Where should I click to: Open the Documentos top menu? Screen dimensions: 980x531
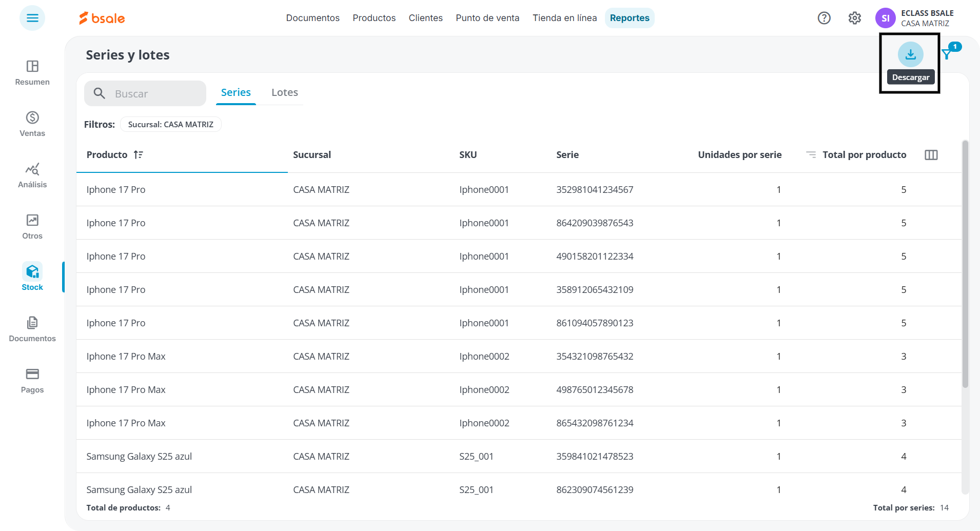pos(313,18)
